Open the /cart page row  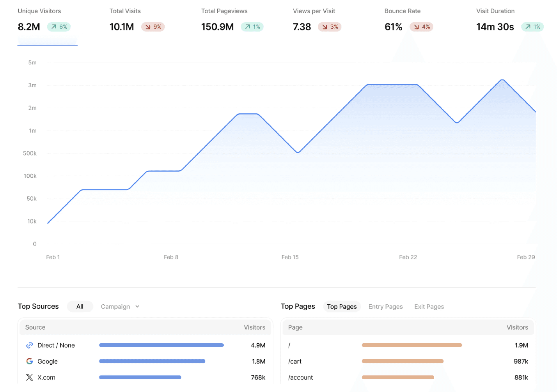295,361
